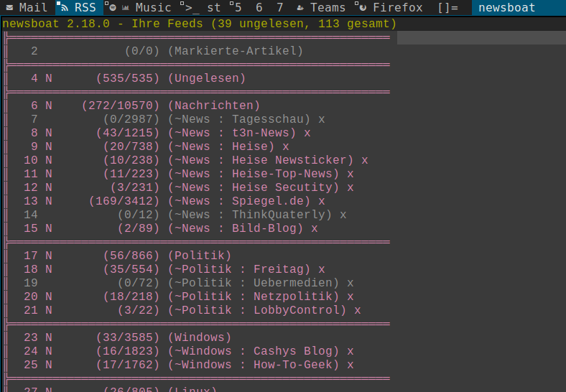This screenshot has height=392, width=566.
Task: Click the Mail envelope icon in the bar
Action: point(9,8)
